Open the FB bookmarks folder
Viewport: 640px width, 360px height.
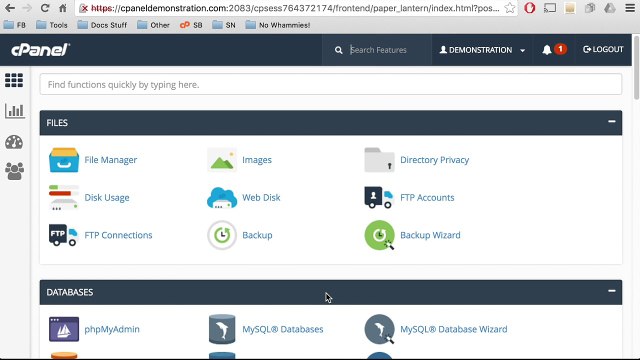pos(15,25)
